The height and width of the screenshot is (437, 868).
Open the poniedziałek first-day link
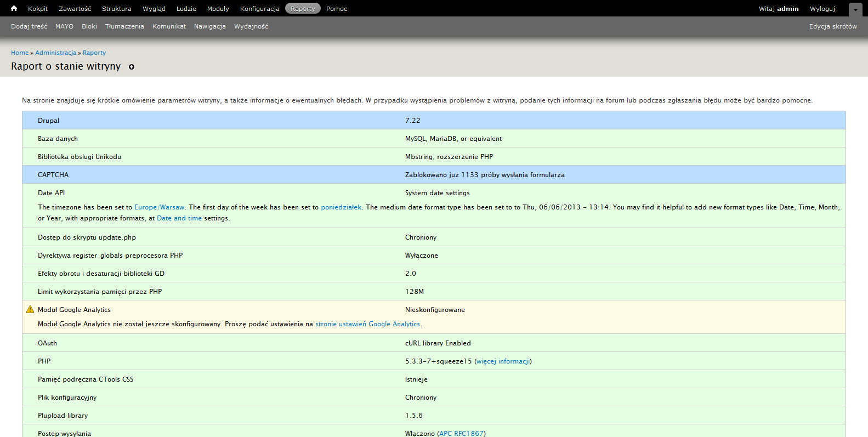tap(341, 207)
